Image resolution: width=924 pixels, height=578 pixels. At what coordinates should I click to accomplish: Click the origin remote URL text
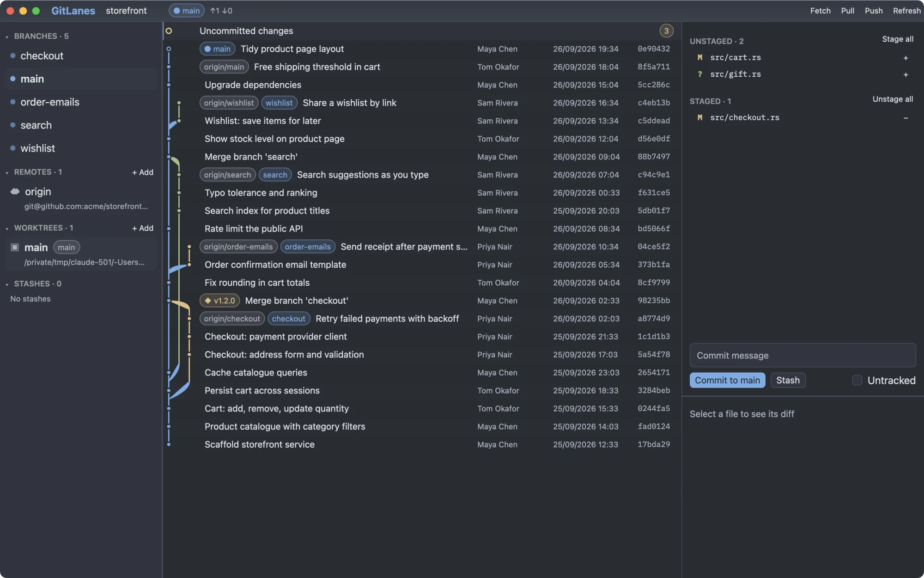point(86,206)
